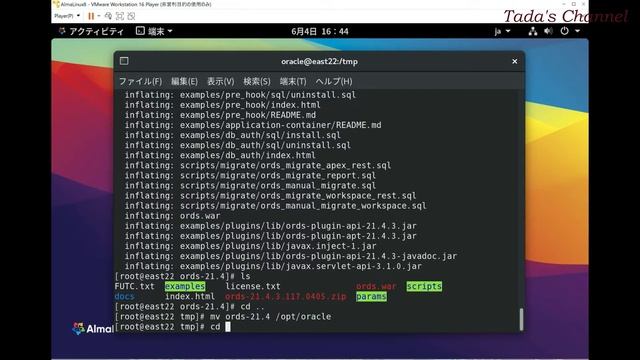This screenshot has height=360, width=640.
Task: Click the volume speaker icon
Action: [549, 31]
